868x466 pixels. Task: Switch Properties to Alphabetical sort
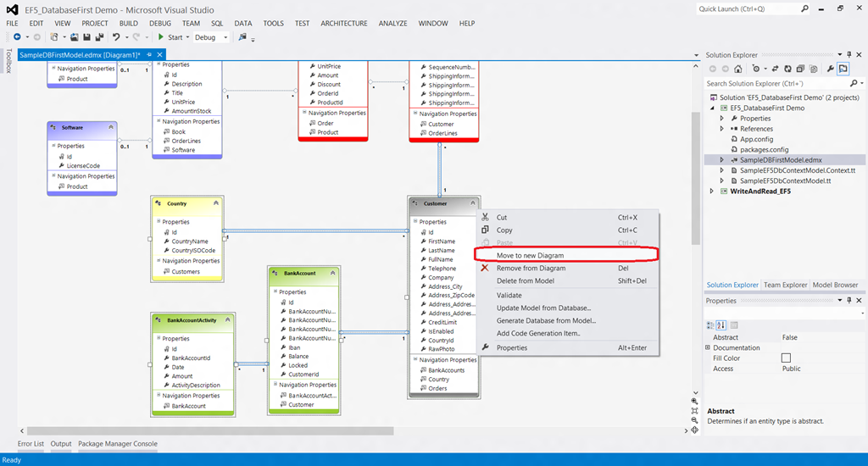[x=721, y=325]
